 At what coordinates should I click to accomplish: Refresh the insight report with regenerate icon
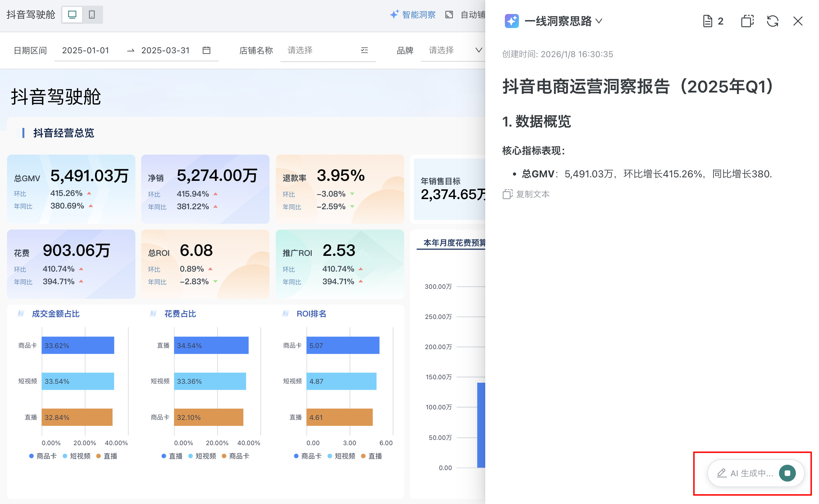(772, 21)
